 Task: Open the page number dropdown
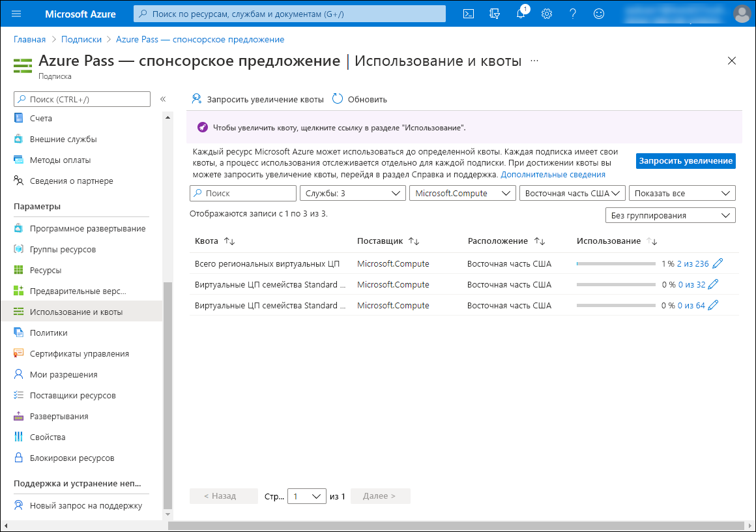(307, 496)
